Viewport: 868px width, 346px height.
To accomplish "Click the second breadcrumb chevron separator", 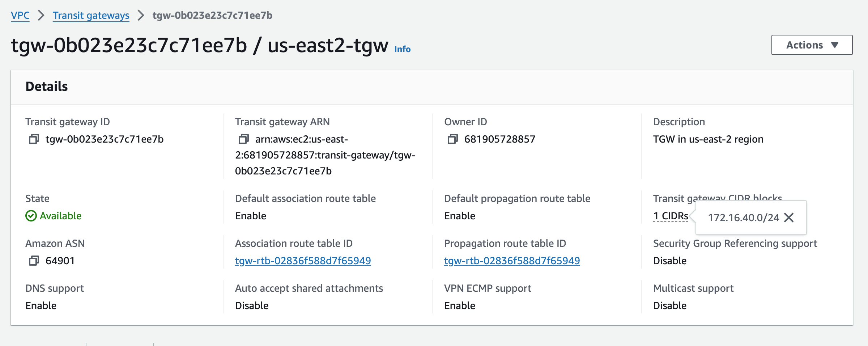I will [x=141, y=16].
